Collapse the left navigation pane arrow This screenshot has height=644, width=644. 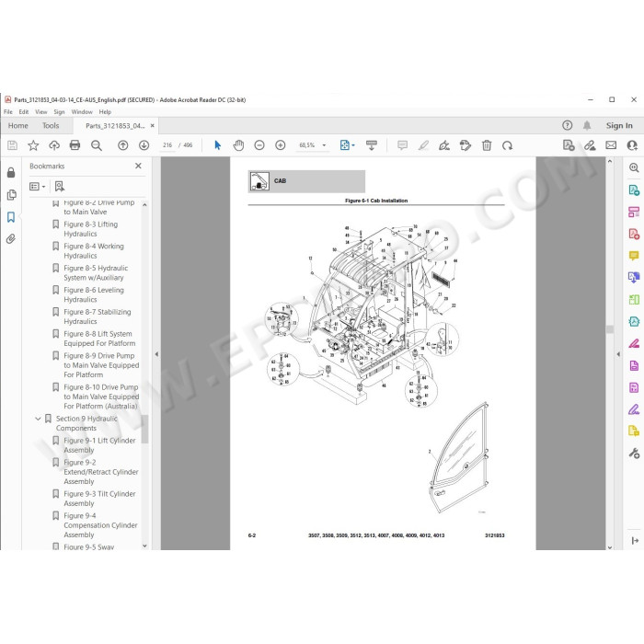coord(156,353)
